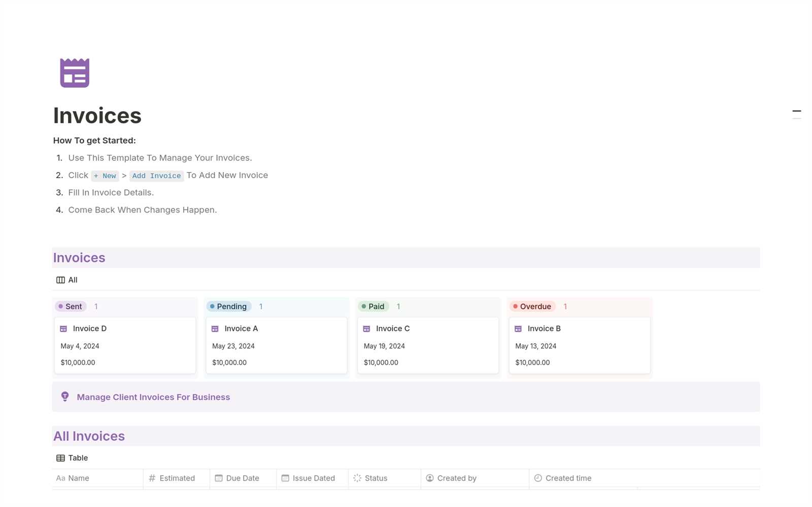Click the clock icon in Created time column
812x507 pixels.
(x=538, y=478)
